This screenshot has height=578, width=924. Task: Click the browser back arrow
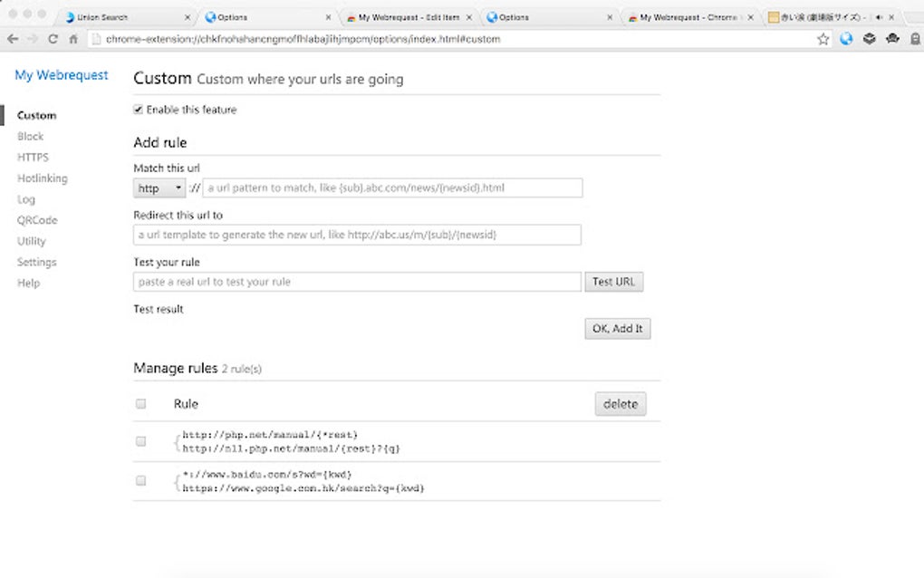pyautogui.click(x=13, y=39)
